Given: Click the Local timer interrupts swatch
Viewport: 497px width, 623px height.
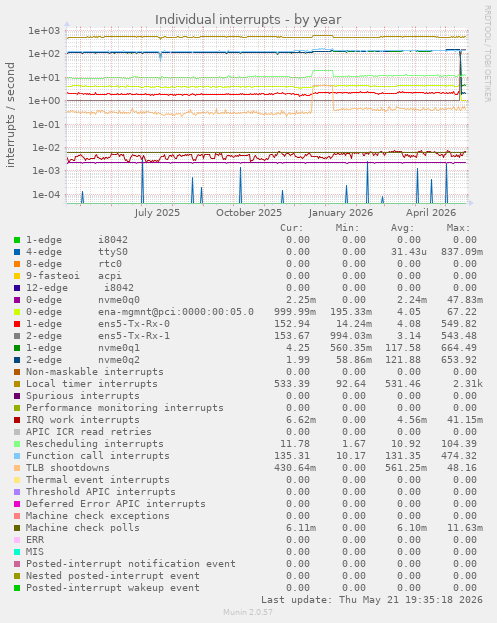Looking at the screenshot, I should click(x=17, y=384).
